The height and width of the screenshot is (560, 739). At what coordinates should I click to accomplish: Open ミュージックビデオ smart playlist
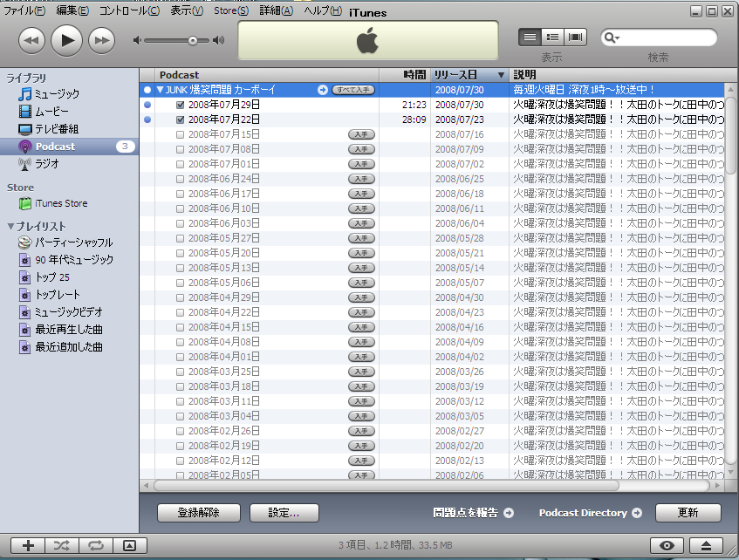coord(60,312)
